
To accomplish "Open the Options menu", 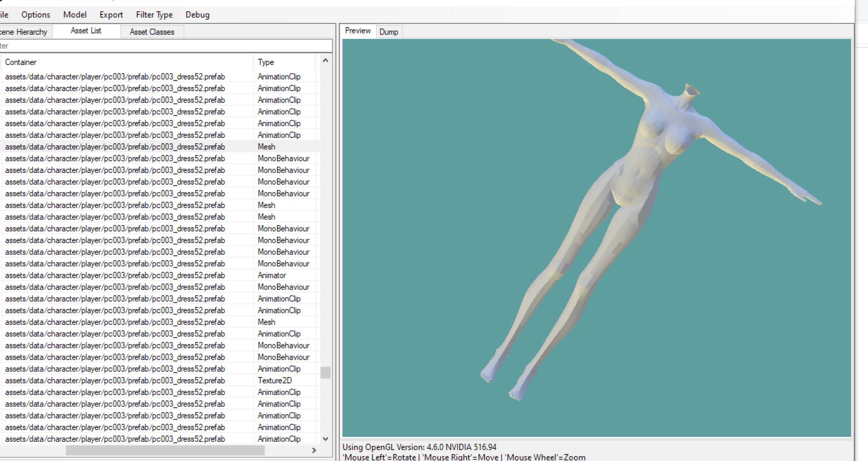I will coord(36,14).
